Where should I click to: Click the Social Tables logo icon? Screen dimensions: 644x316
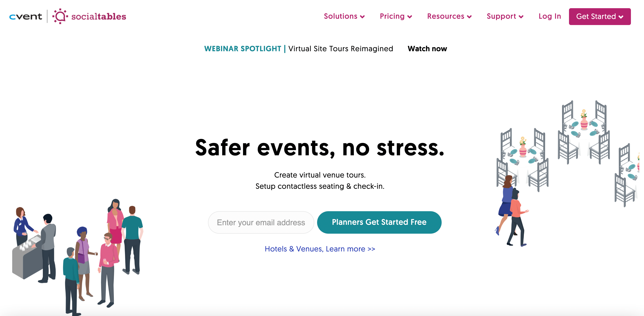click(60, 16)
